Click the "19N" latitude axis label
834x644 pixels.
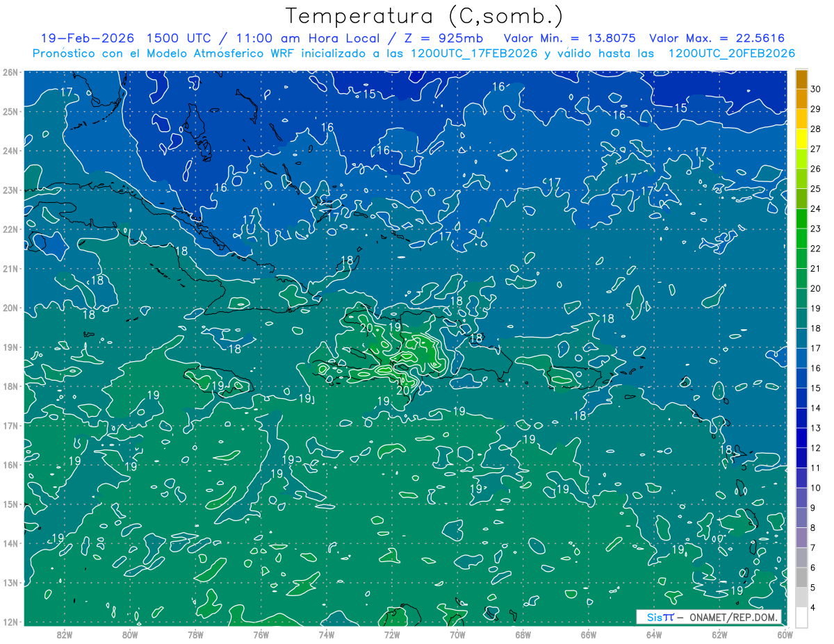point(10,347)
